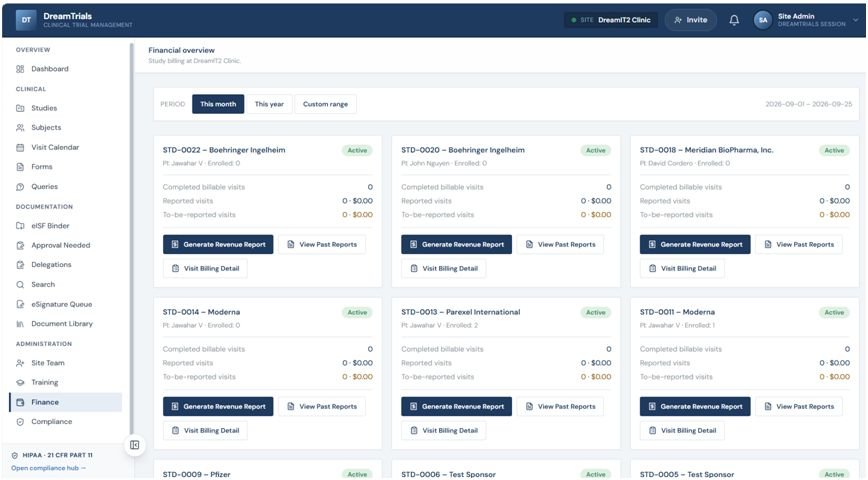
Task: Open the DreamIT2 Clinic site selector
Action: pos(611,20)
